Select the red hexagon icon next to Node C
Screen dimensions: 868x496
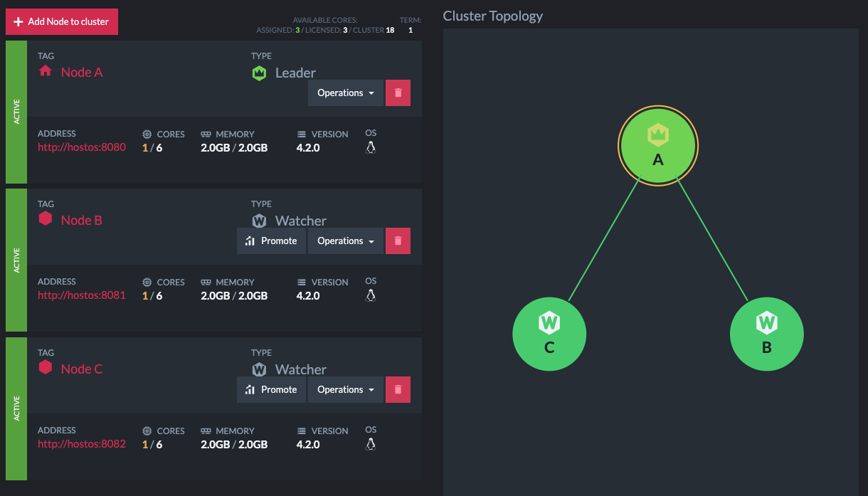[x=46, y=368]
